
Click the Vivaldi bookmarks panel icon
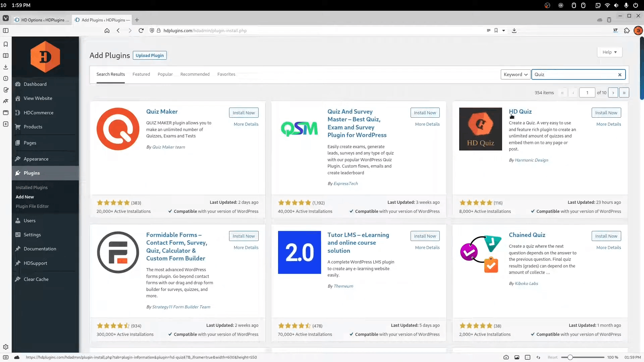(x=6, y=44)
